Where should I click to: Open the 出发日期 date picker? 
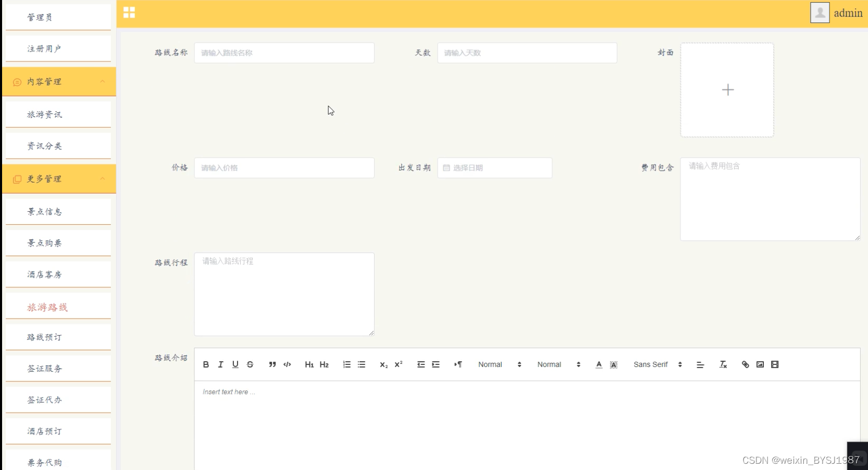[494, 168]
